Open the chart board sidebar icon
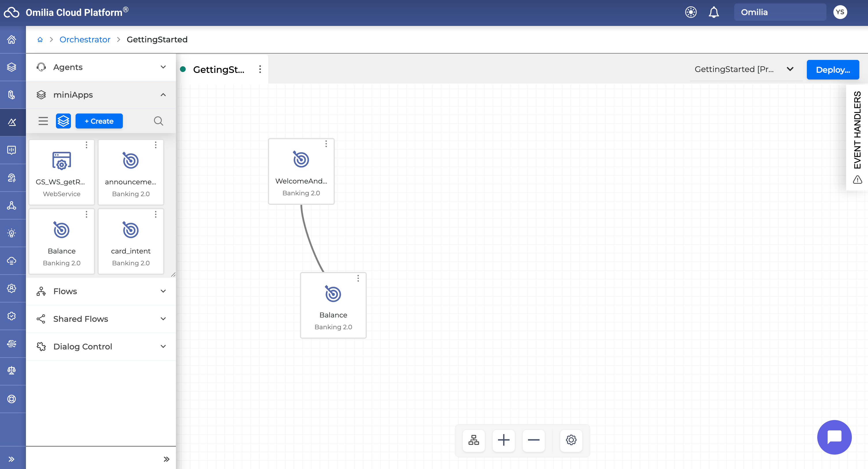The height and width of the screenshot is (469, 868). (x=12, y=150)
